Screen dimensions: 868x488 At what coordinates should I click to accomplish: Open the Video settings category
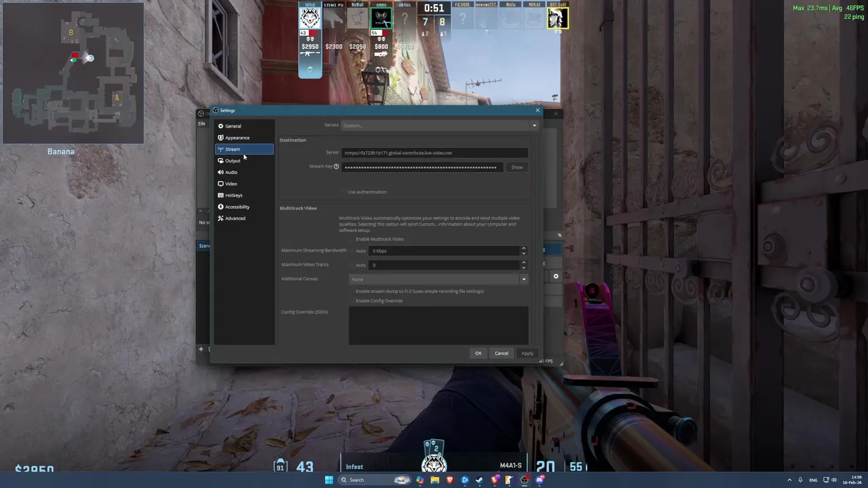(244, 184)
